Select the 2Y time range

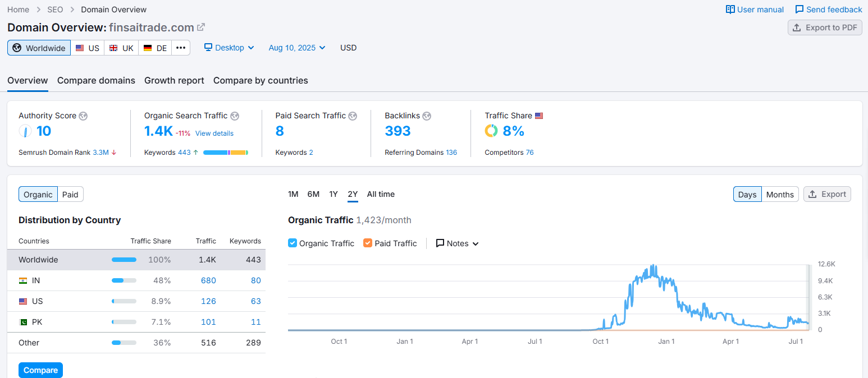353,194
